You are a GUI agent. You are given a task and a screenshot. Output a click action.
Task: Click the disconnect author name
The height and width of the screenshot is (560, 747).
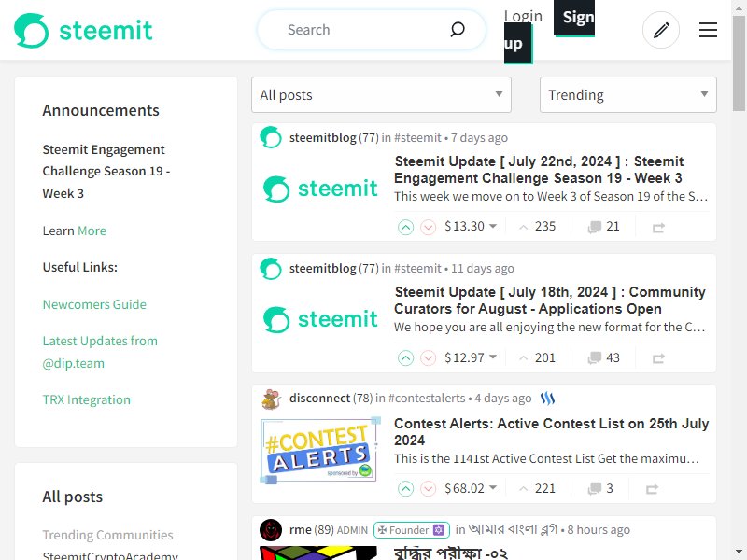(319, 399)
